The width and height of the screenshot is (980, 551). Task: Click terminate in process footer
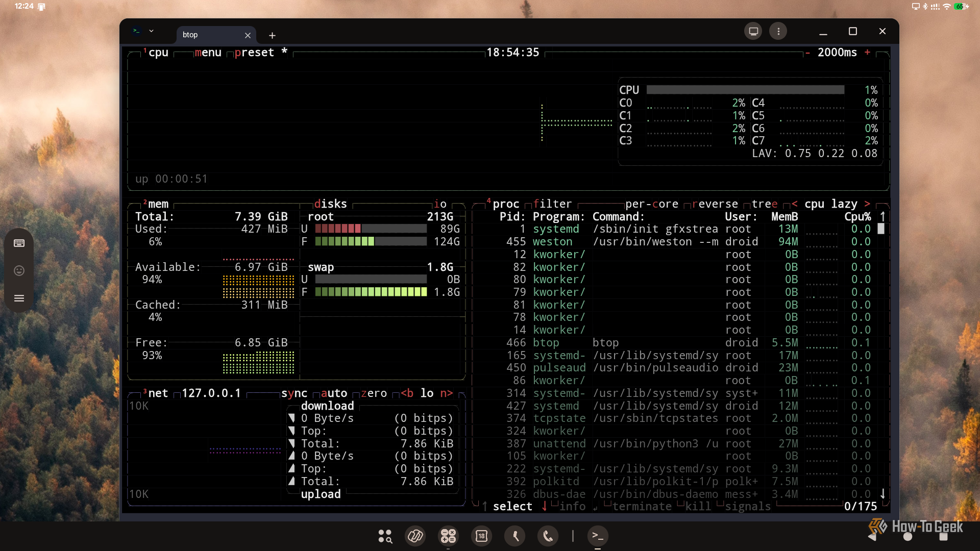[x=642, y=507]
